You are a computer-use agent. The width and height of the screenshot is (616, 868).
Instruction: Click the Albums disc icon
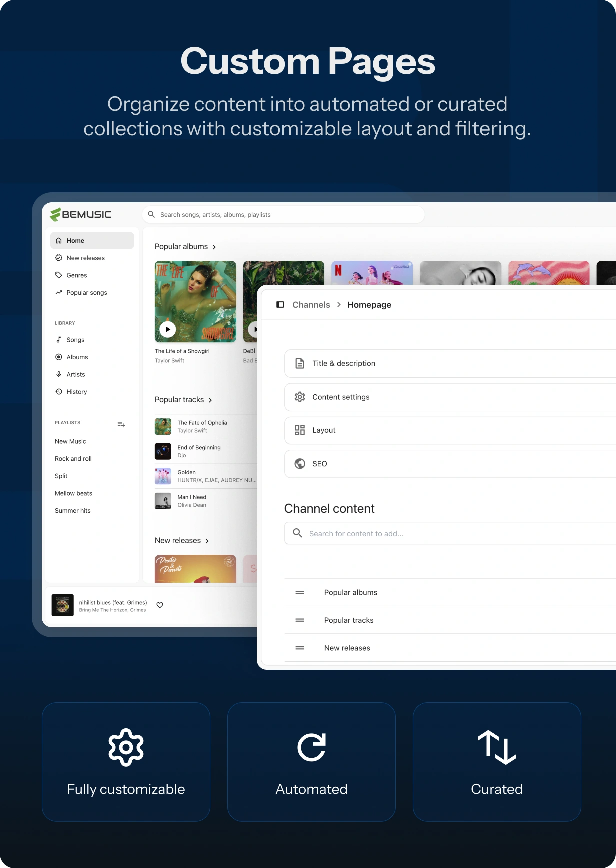tap(59, 357)
